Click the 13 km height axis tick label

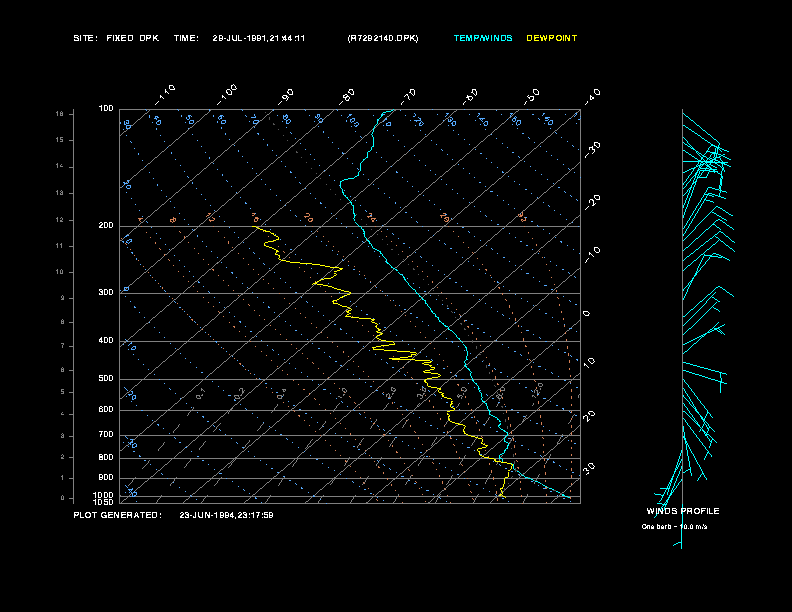[x=60, y=193]
